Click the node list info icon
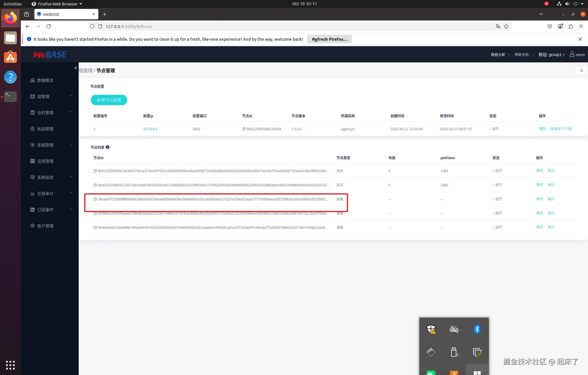 (108, 147)
